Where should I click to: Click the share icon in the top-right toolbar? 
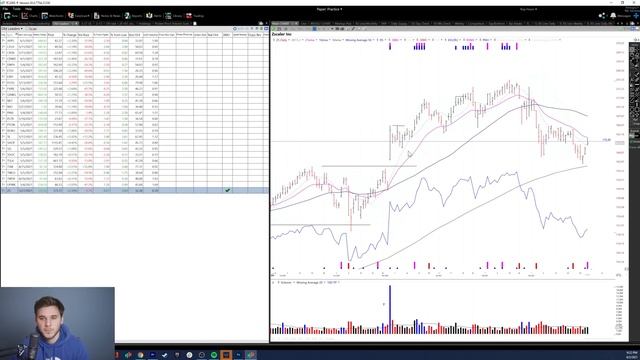(602, 16)
